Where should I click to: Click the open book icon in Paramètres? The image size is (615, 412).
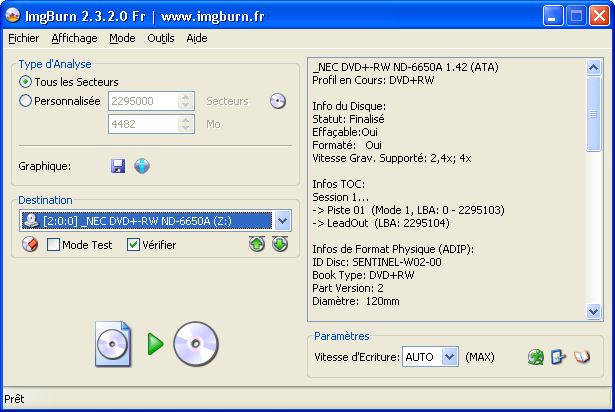581,357
